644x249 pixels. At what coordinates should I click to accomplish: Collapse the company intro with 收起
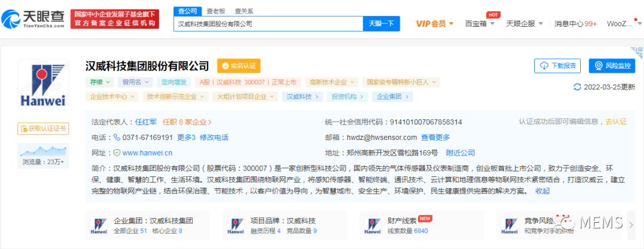pyautogui.click(x=543, y=191)
